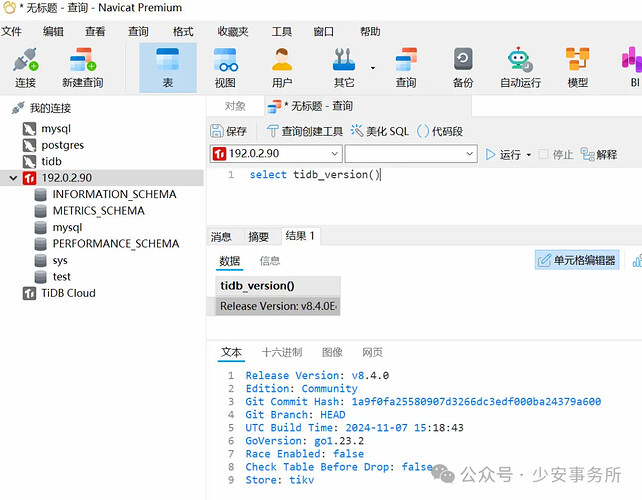Switch to the 消息 tab
Screen dimensions: 642x500
coord(221,237)
